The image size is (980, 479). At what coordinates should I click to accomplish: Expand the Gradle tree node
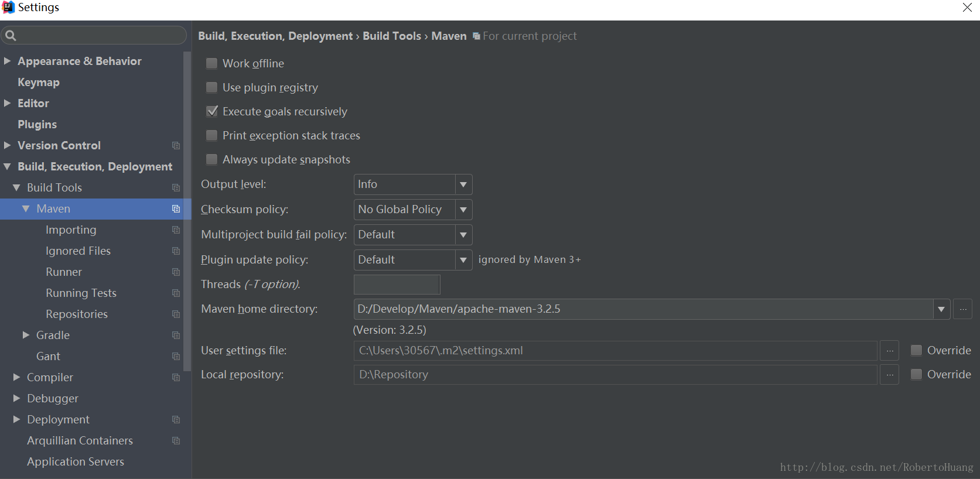pos(26,335)
